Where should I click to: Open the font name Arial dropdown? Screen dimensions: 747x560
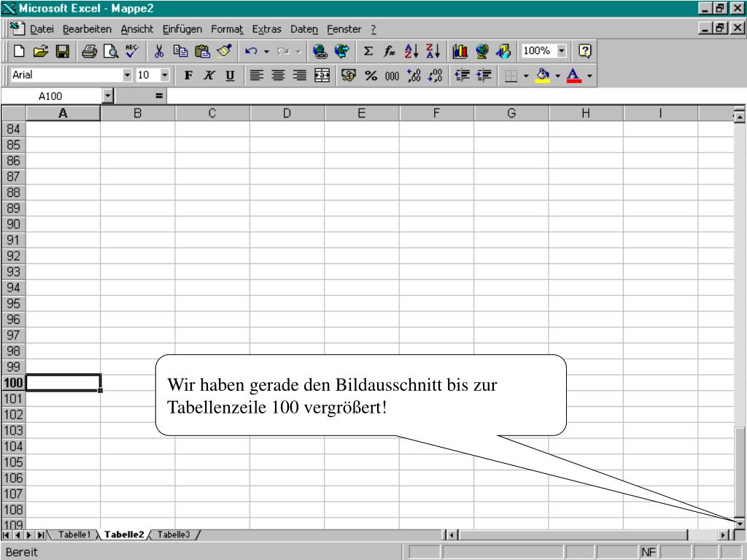coord(127,75)
